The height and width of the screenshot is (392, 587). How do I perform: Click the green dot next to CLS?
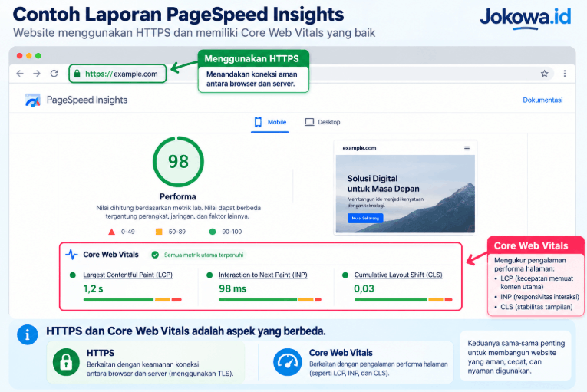345,275
